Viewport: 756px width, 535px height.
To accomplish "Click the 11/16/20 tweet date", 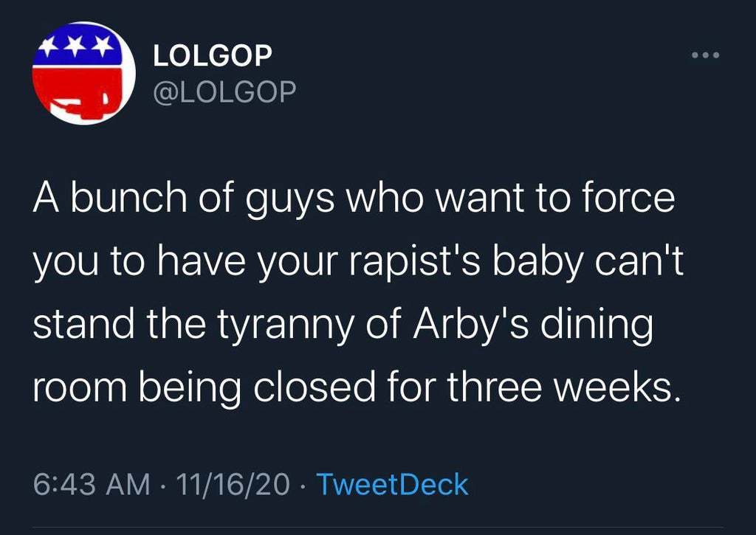I will point(233,484).
